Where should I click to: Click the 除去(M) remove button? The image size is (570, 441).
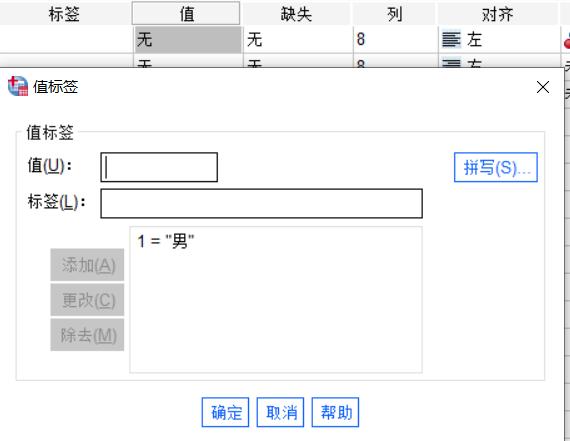(x=87, y=335)
